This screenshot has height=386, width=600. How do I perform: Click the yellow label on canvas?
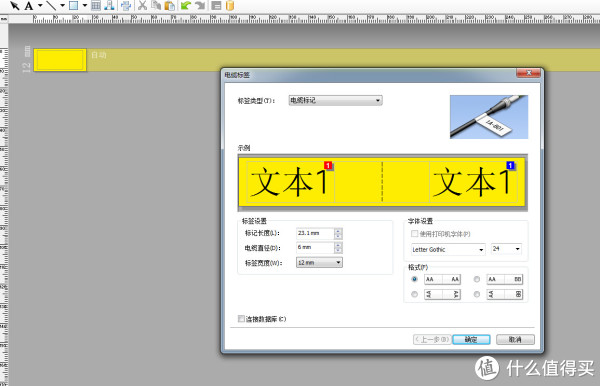(x=60, y=60)
